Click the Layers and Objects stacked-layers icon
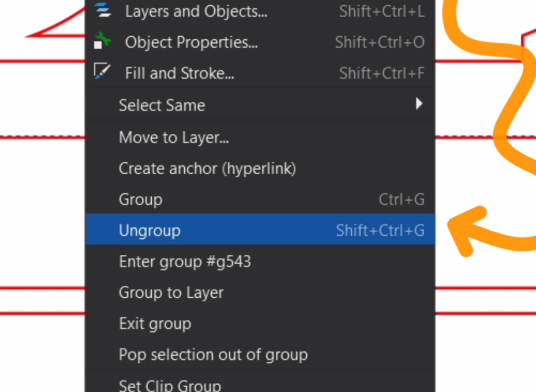Viewport: 536px width, 392px height. point(103,10)
